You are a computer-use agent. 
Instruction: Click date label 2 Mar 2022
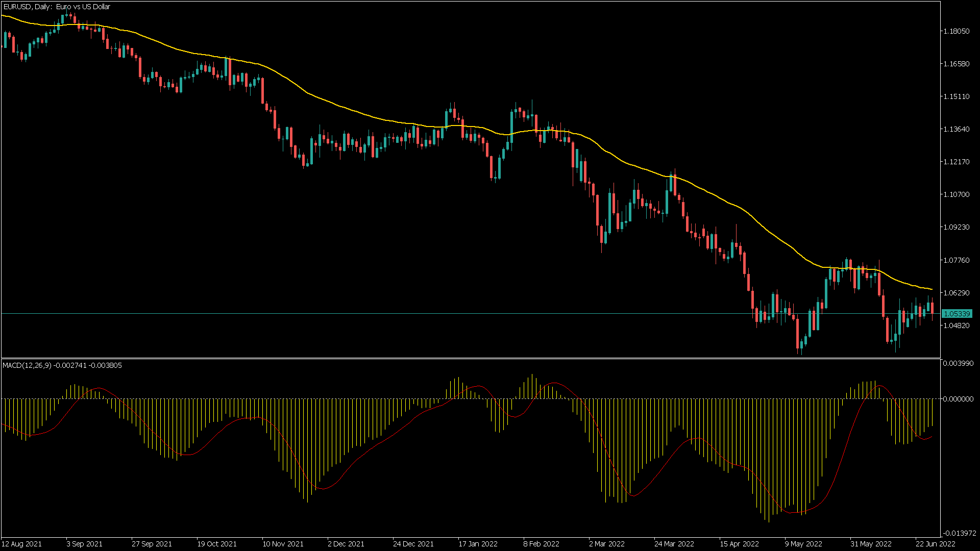(607, 544)
